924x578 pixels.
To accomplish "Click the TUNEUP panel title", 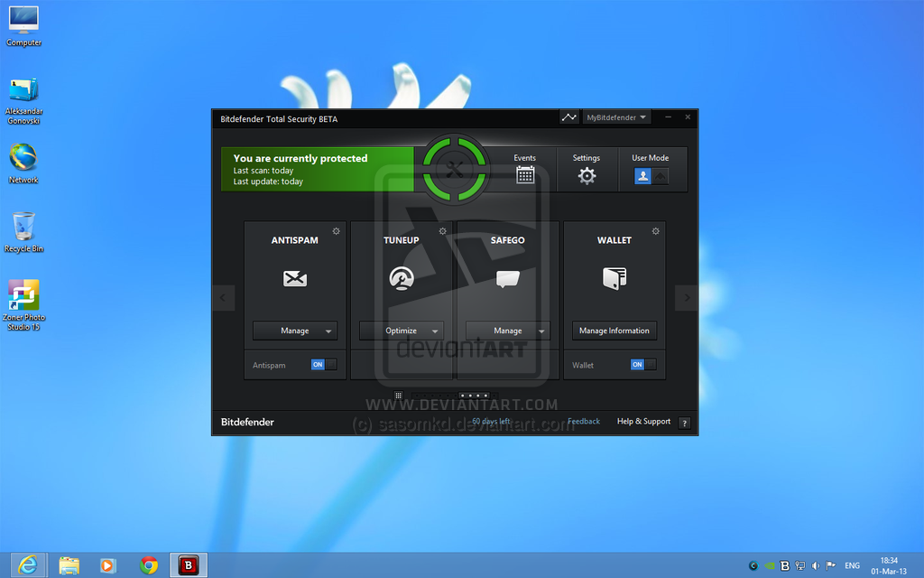I will (x=402, y=240).
